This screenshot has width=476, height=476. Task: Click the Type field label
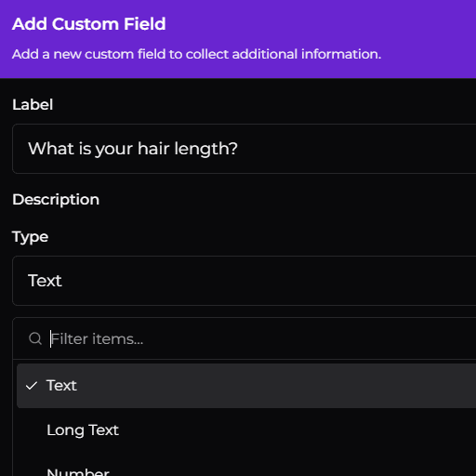pos(31,238)
